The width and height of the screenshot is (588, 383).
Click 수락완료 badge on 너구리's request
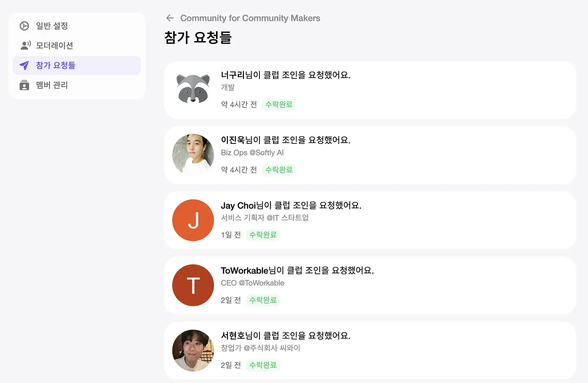[x=279, y=104]
